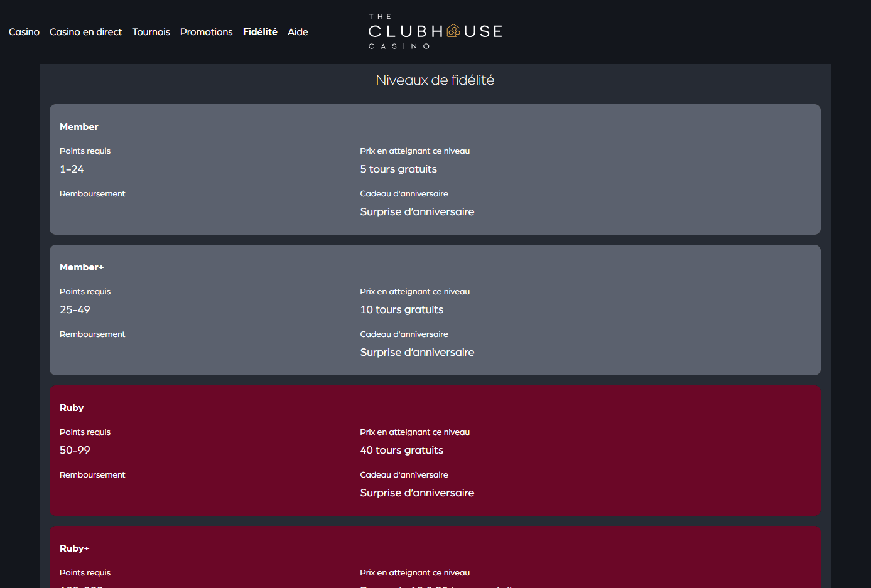Click the Niveaux de fidélité heading

(435, 80)
